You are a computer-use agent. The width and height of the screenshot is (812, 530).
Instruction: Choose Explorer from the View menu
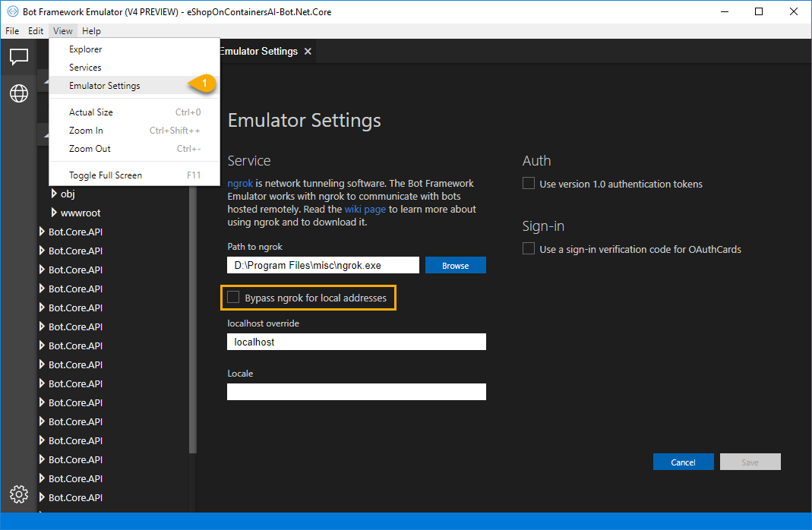[134, 49]
